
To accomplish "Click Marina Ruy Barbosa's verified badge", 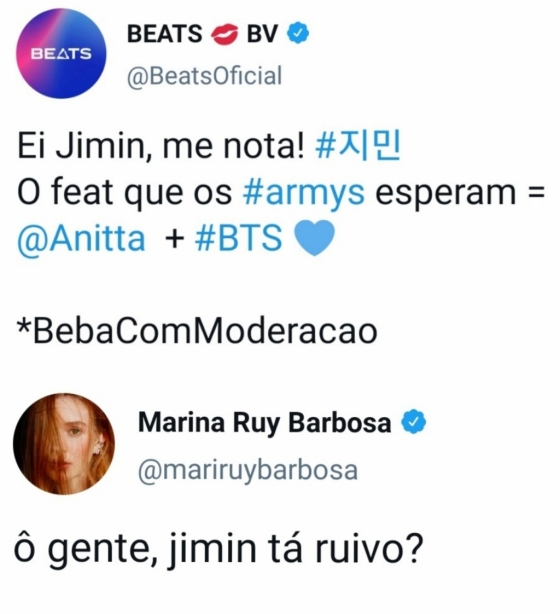I will tap(414, 421).
